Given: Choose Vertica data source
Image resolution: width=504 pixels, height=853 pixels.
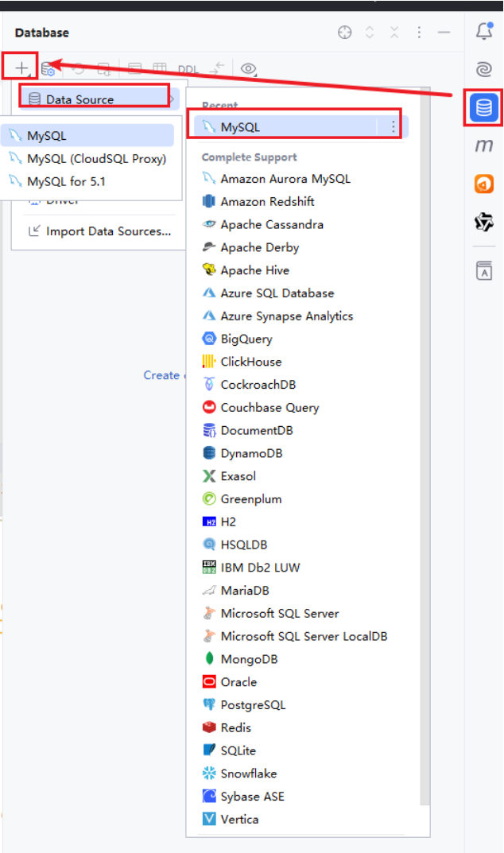Looking at the screenshot, I should click(x=231, y=818).
